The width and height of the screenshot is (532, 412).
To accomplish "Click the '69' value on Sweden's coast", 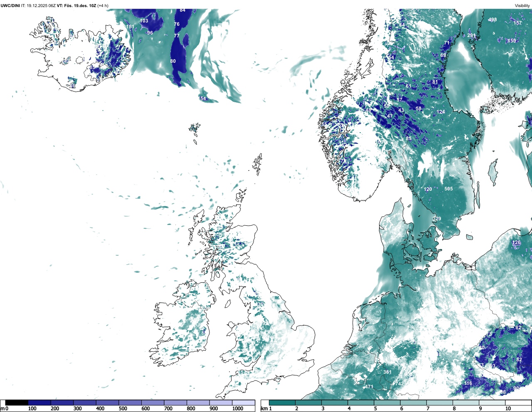I will tap(443, 55).
